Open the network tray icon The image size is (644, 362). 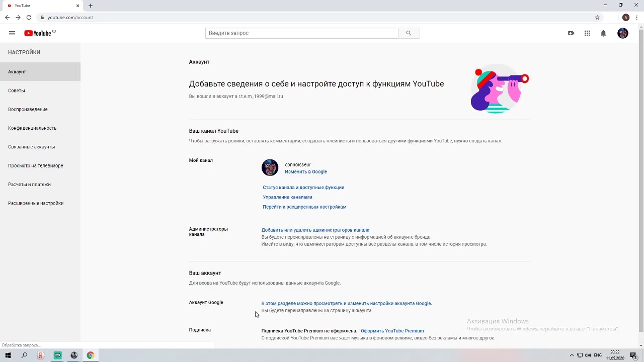[x=580, y=355]
